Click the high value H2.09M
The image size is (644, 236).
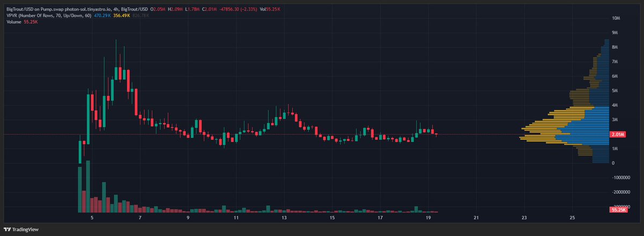click(175, 9)
